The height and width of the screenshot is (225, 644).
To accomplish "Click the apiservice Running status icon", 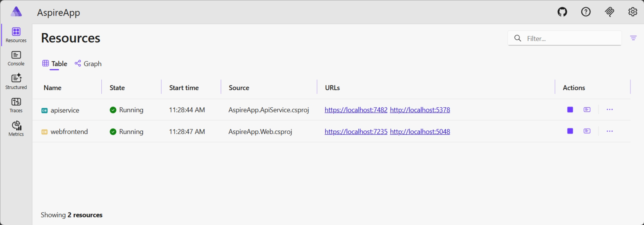I will click(113, 110).
